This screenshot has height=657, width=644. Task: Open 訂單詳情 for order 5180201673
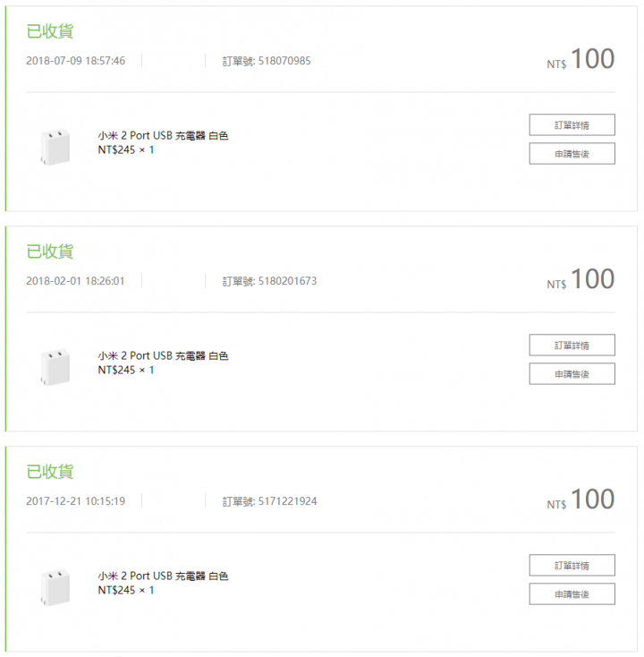tap(572, 345)
